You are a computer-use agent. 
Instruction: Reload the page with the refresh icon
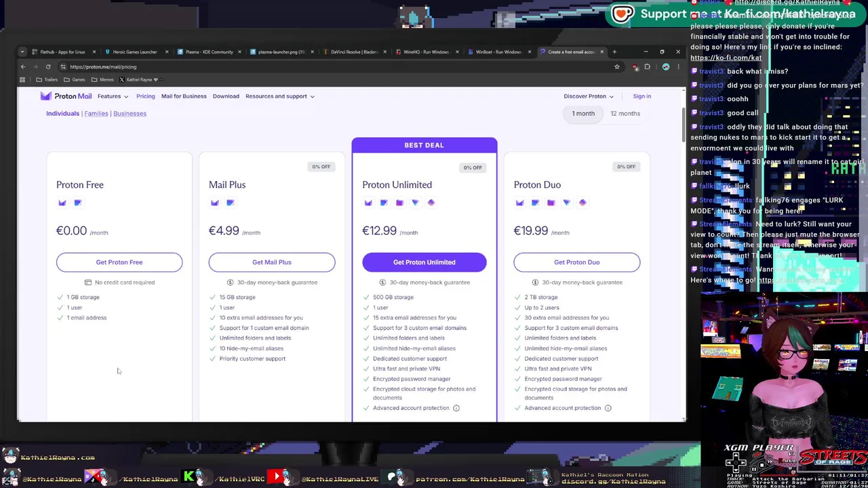[x=48, y=66]
